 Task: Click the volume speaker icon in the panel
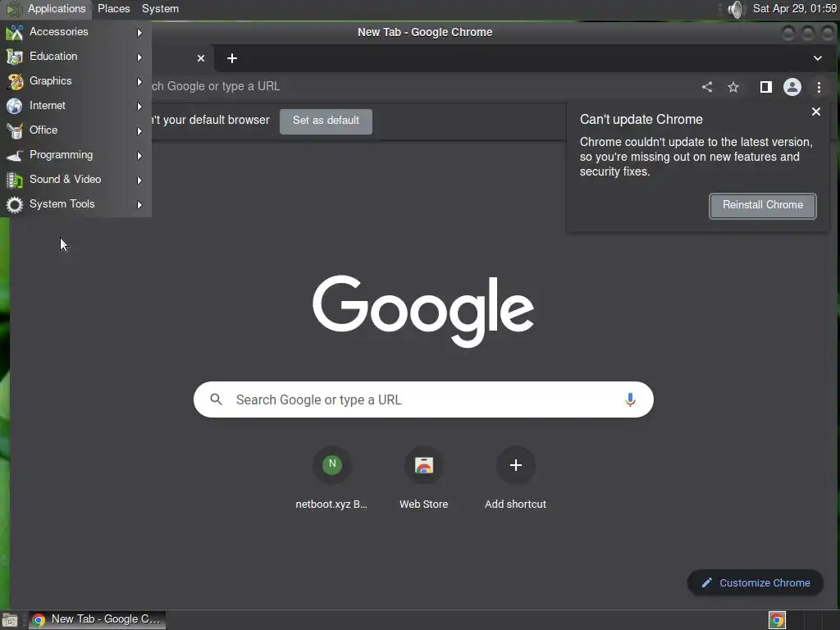click(737, 9)
